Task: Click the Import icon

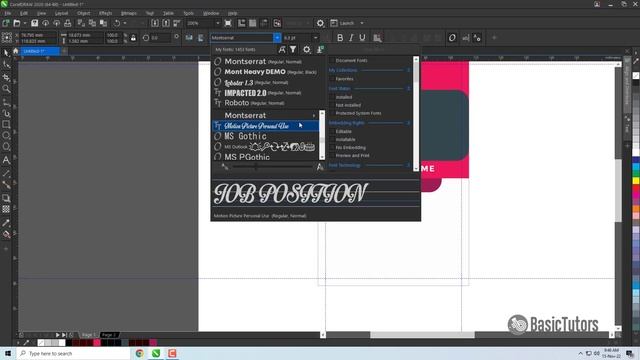Action: click(155, 23)
